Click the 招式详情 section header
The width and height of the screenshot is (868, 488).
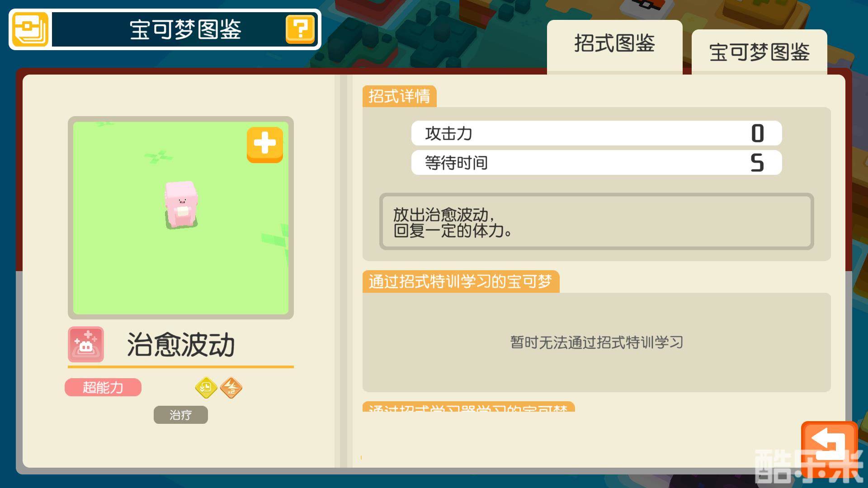[399, 96]
